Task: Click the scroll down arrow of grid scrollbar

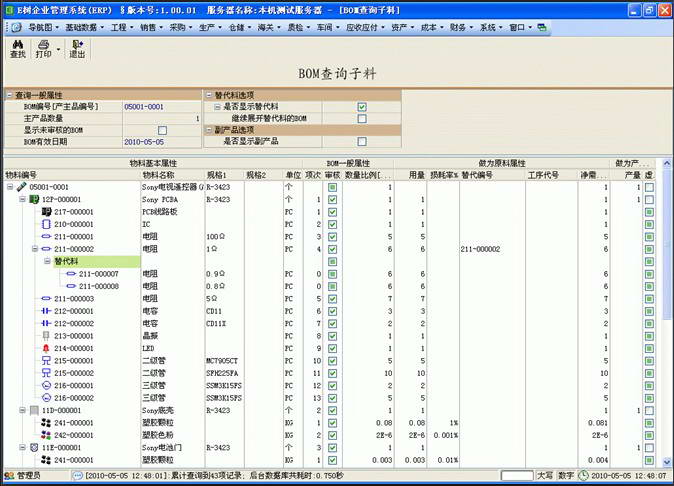Action: coord(667,462)
